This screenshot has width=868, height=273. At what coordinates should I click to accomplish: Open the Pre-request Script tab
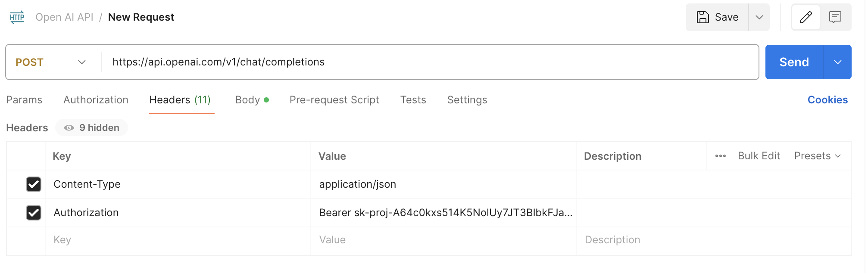[x=334, y=100]
